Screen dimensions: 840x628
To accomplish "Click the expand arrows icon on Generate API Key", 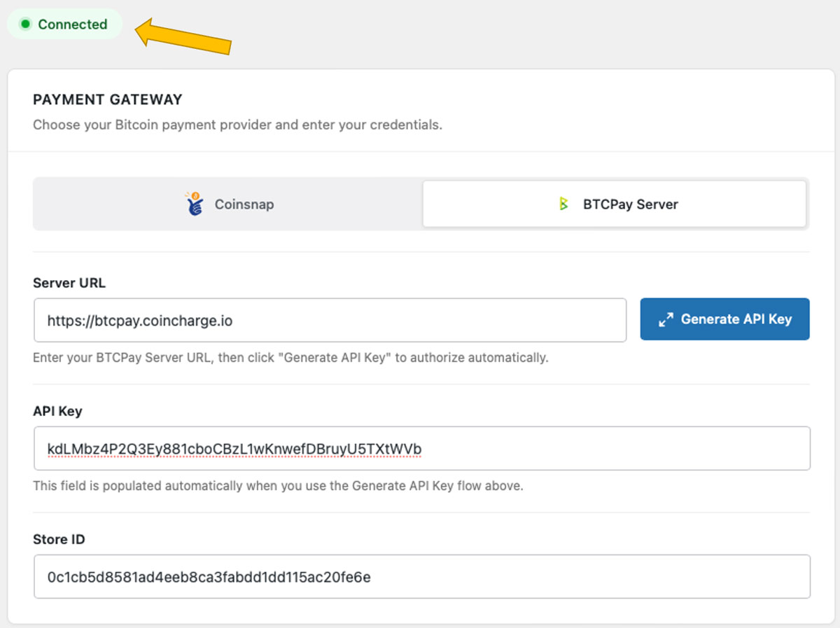I will (x=666, y=320).
